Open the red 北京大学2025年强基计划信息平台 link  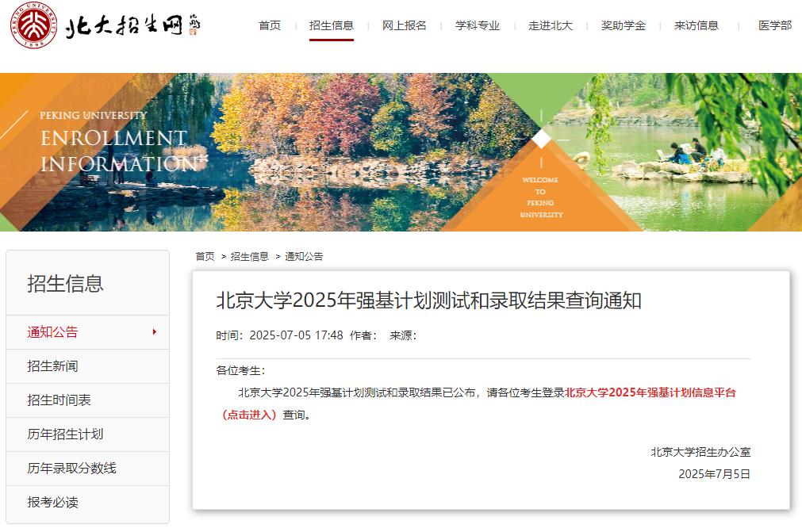pyautogui.click(x=650, y=392)
